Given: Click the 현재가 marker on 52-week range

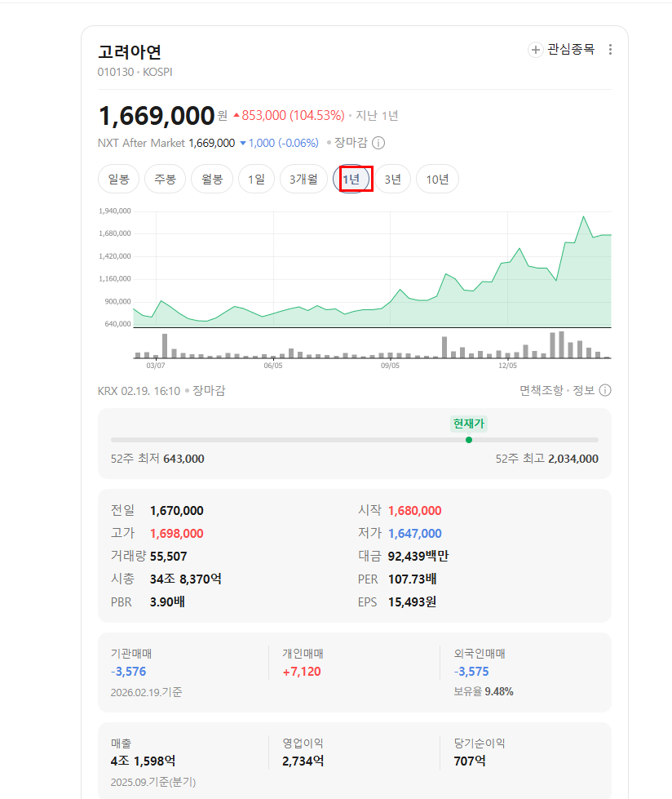Looking at the screenshot, I should [x=469, y=440].
